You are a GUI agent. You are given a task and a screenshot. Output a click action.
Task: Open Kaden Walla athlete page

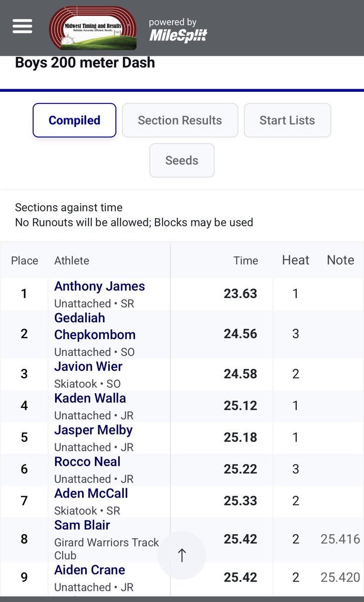coord(90,398)
